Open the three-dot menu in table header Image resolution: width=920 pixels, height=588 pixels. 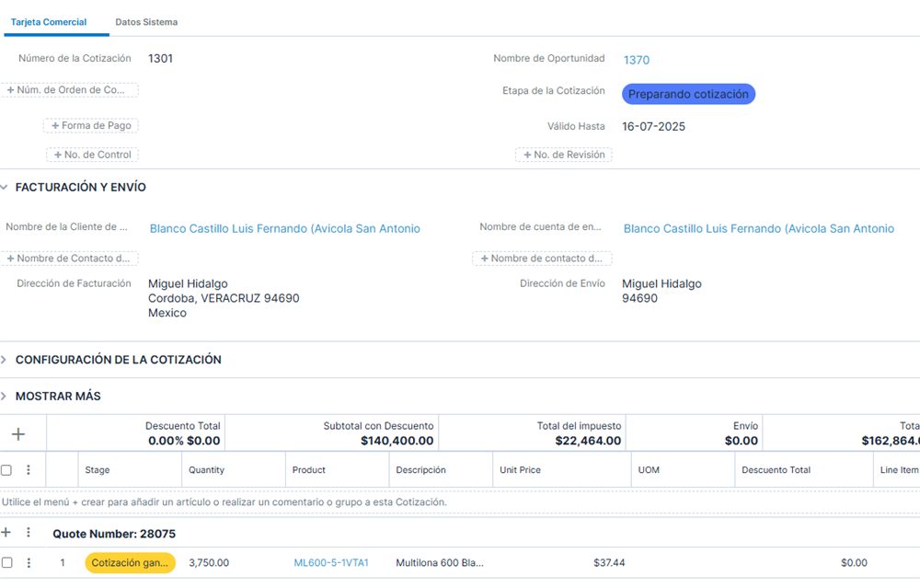[x=29, y=470]
